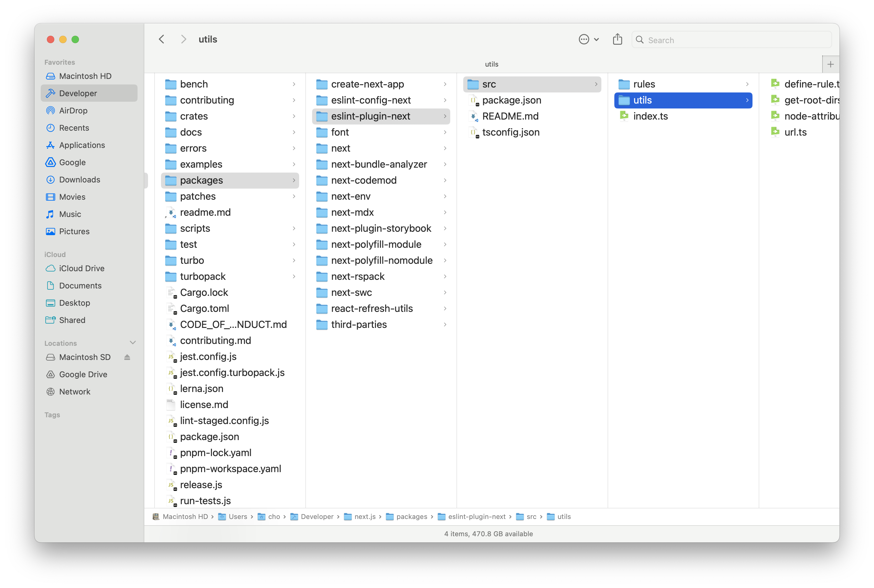Open AirDrop in the sidebar
The image size is (874, 588).
73,110
